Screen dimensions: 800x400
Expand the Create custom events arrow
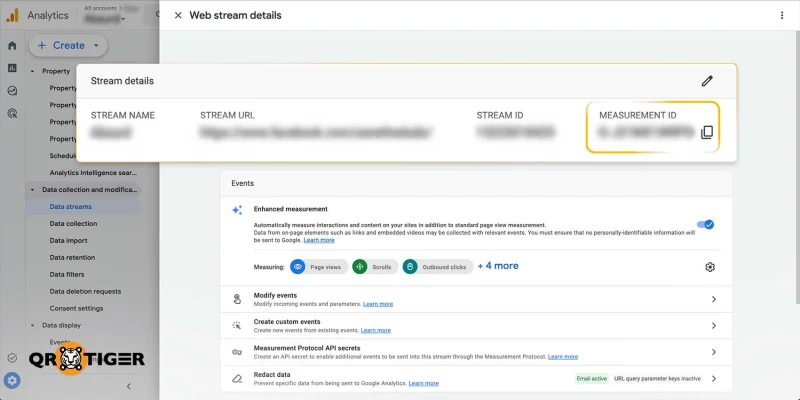[714, 326]
